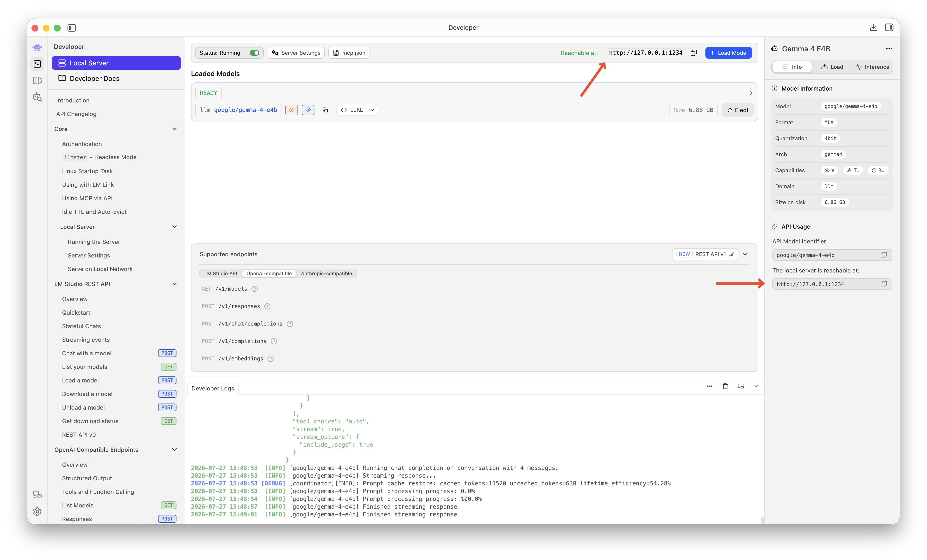Click the Reachable at http://127.0.0.1:1234 address field
The image size is (927, 560).
point(646,53)
